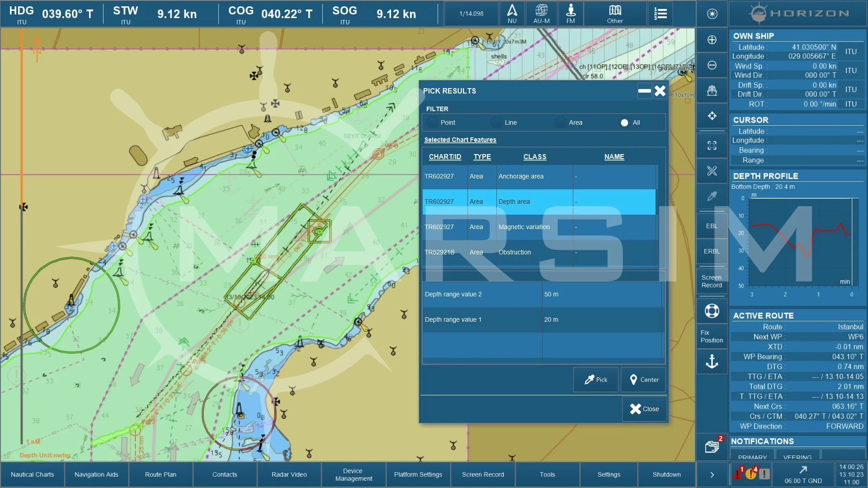Screen dimensions: 868x488
Task: Activate the zoom-to-area frame icon
Action: pyautogui.click(x=712, y=145)
